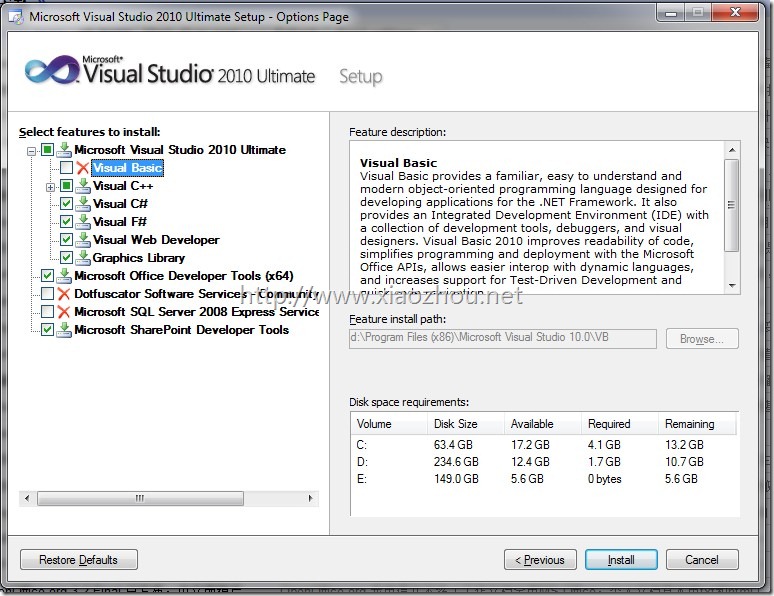Select the Visual C# tree item
Viewport: 774px width, 596px height.
[x=120, y=203]
